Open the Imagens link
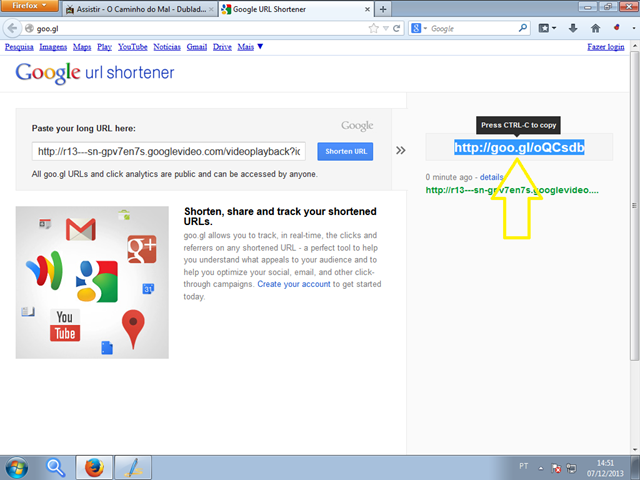Viewport: 640px width, 480px height. (x=53, y=47)
